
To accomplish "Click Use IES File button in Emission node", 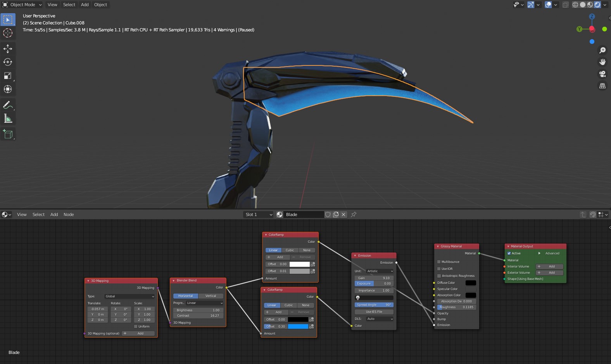I will (x=374, y=312).
